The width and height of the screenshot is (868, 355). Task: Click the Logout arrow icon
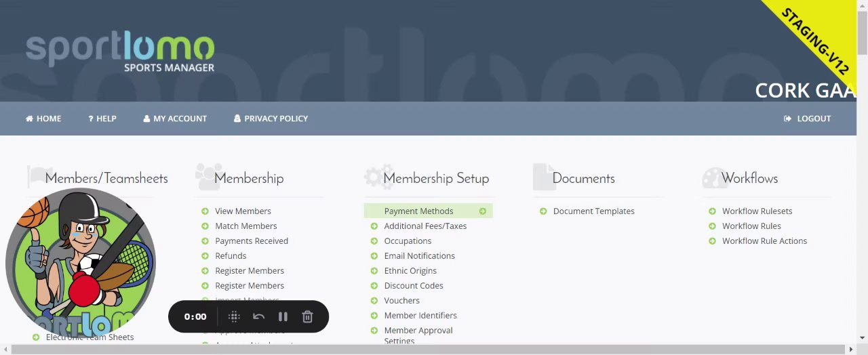788,119
